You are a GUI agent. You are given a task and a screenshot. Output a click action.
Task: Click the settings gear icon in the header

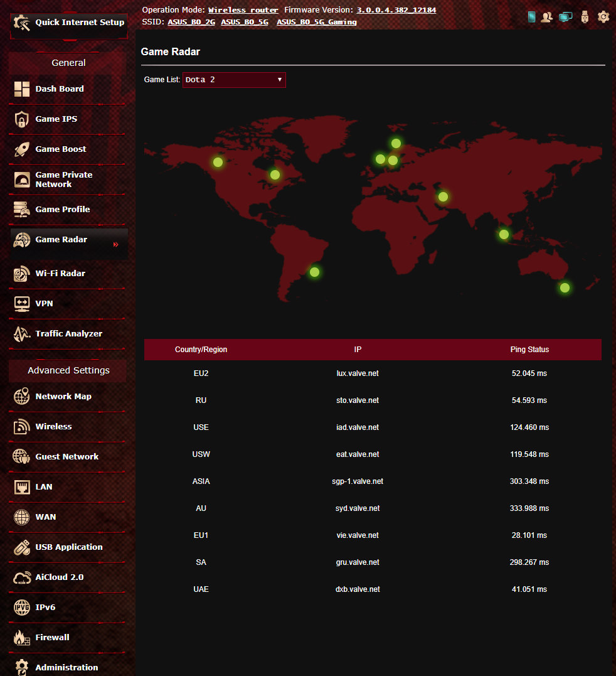pyautogui.click(x=603, y=17)
